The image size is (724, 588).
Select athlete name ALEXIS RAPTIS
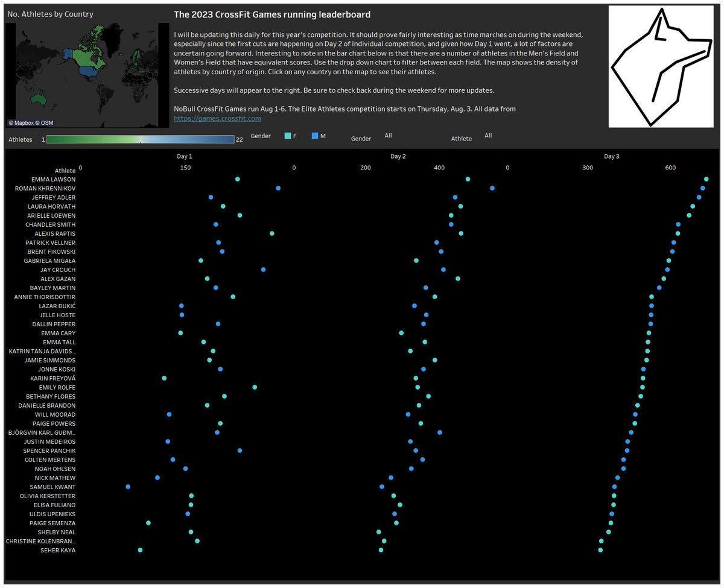(x=55, y=233)
